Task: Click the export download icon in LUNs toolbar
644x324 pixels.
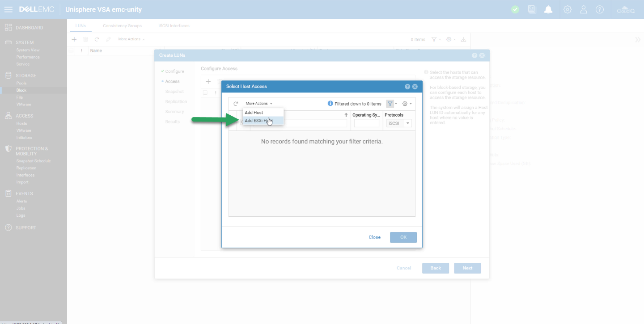Action: (464, 39)
